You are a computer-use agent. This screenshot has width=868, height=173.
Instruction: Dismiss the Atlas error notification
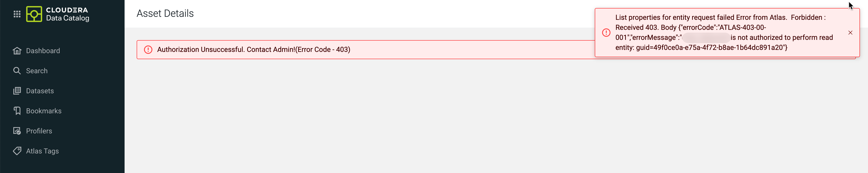coord(850,33)
